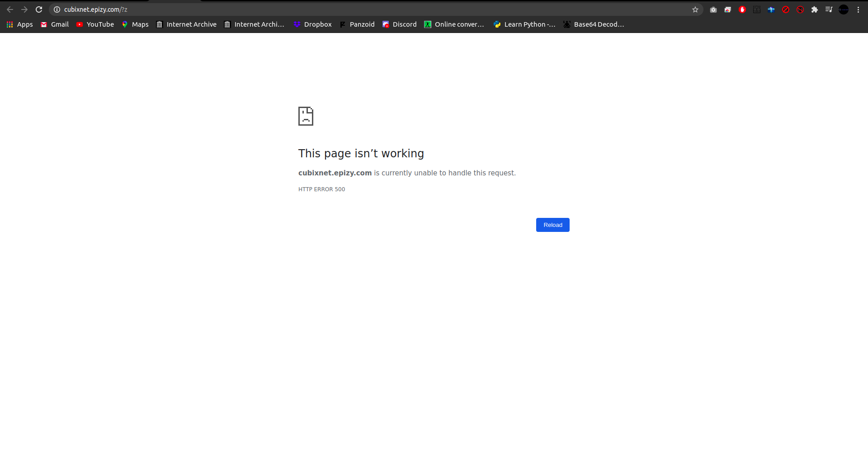Open the Gmail bookmark

coord(54,24)
